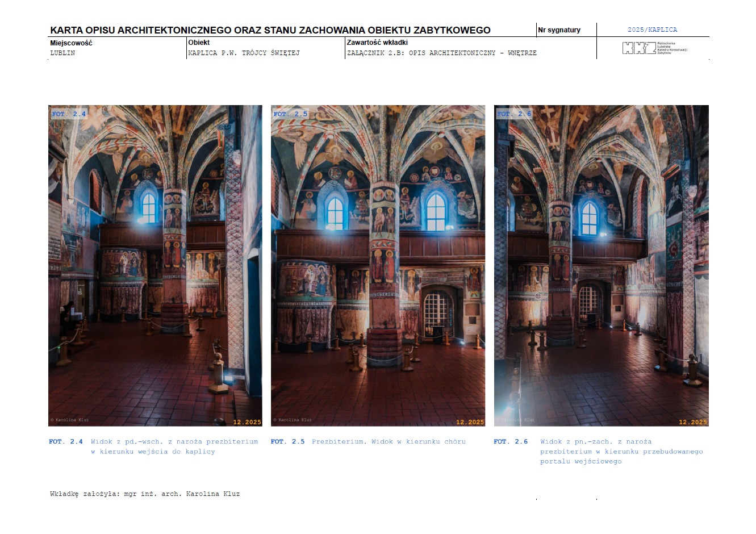This screenshot has width=756, height=534.
Task: Click the 'FOT. 2.6' overlay tag on the photo
Action: tap(514, 114)
